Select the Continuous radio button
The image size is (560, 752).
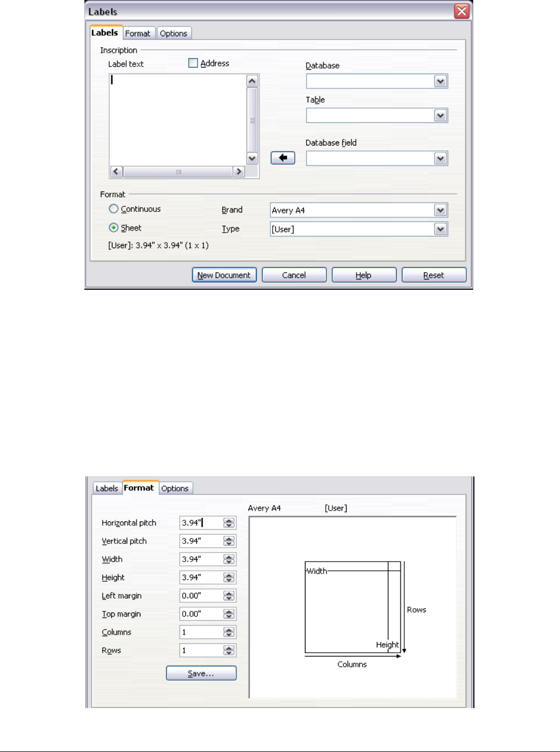(x=114, y=209)
